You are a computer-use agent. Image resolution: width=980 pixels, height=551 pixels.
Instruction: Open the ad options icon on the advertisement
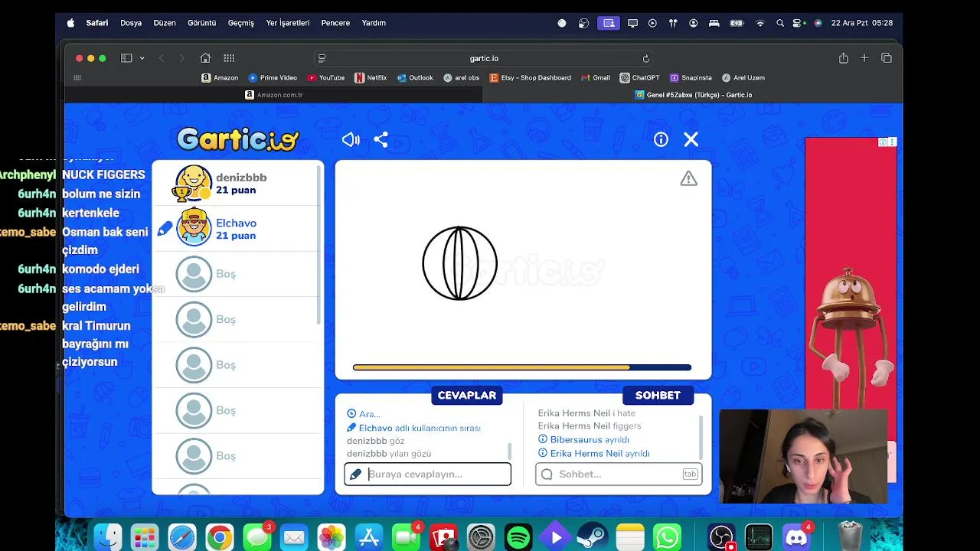(x=892, y=142)
